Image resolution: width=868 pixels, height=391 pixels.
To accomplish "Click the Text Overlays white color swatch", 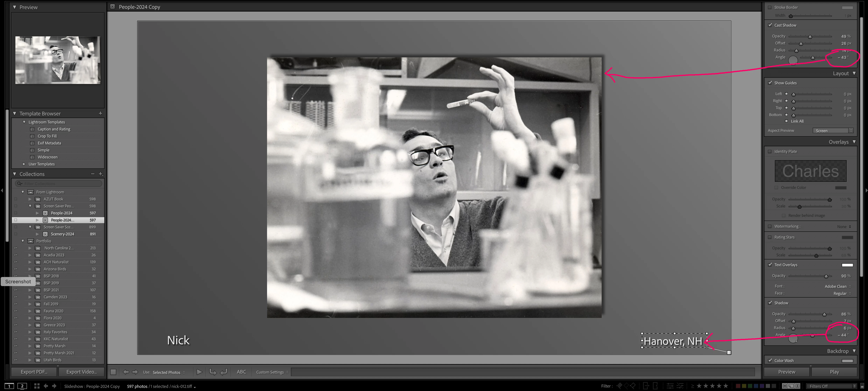I will tap(847, 265).
